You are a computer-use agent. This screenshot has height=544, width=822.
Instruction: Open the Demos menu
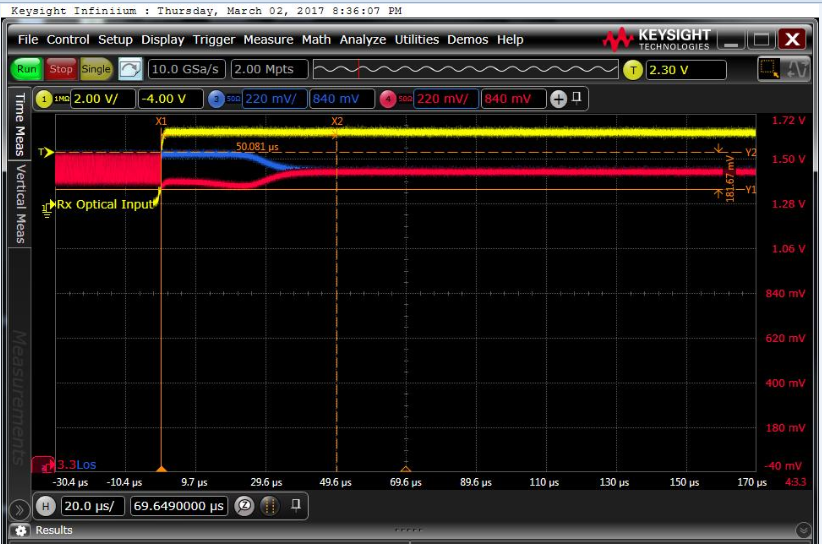(x=468, y=40)
